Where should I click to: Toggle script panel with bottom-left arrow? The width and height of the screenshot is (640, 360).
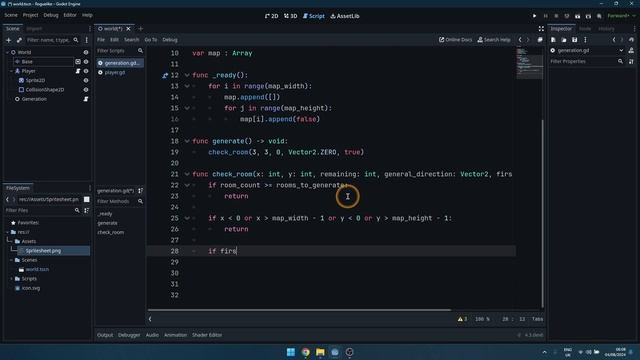pos(150,319)
